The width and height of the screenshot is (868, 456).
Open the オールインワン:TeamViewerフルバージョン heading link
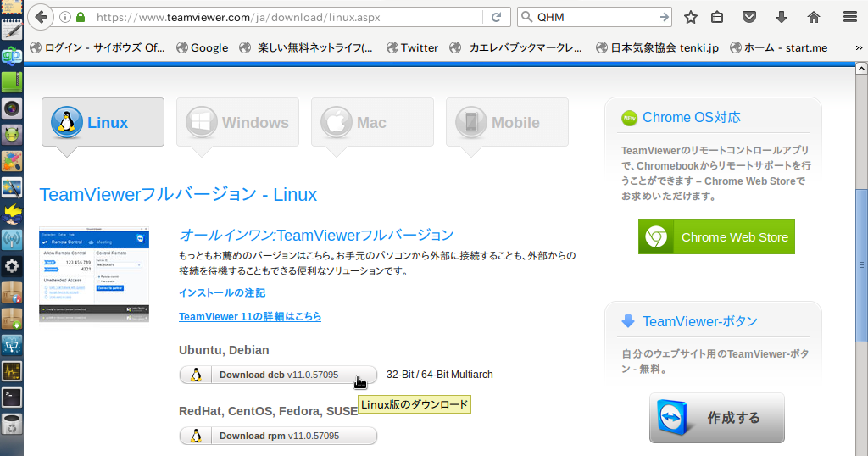click(x=317, y=235)
